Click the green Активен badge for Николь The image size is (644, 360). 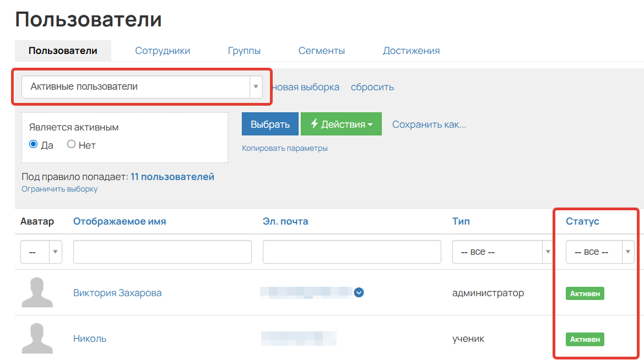click(x=585, y=339)
